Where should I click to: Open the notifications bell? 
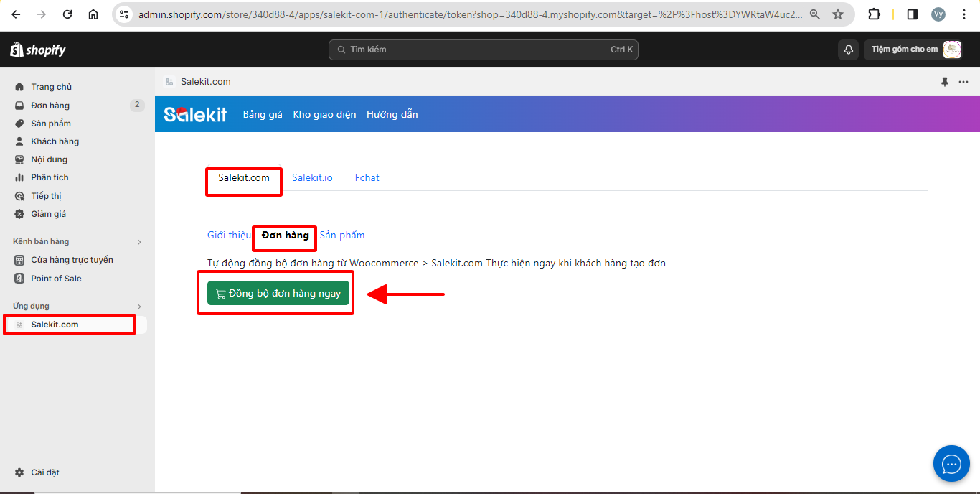click(x=848, y=50)
